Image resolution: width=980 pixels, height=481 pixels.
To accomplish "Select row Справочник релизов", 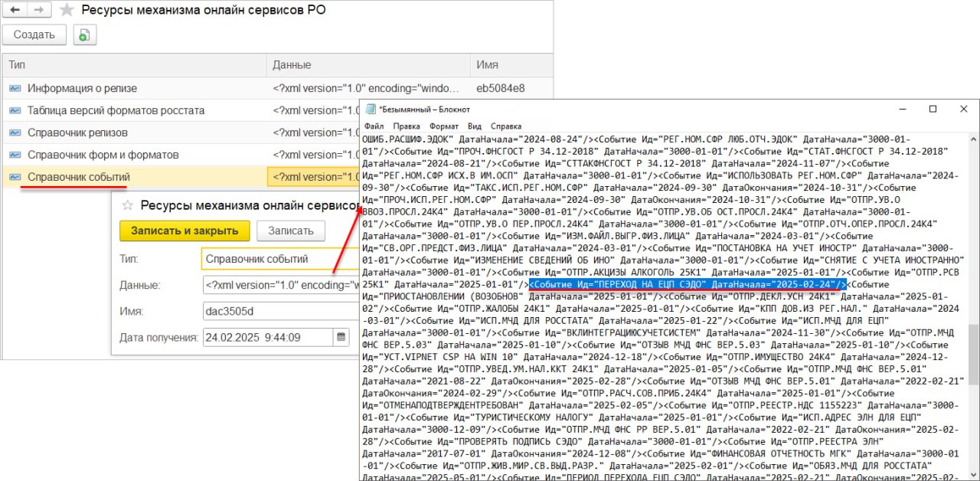I will pyautogui.click(x=181, y=133).
